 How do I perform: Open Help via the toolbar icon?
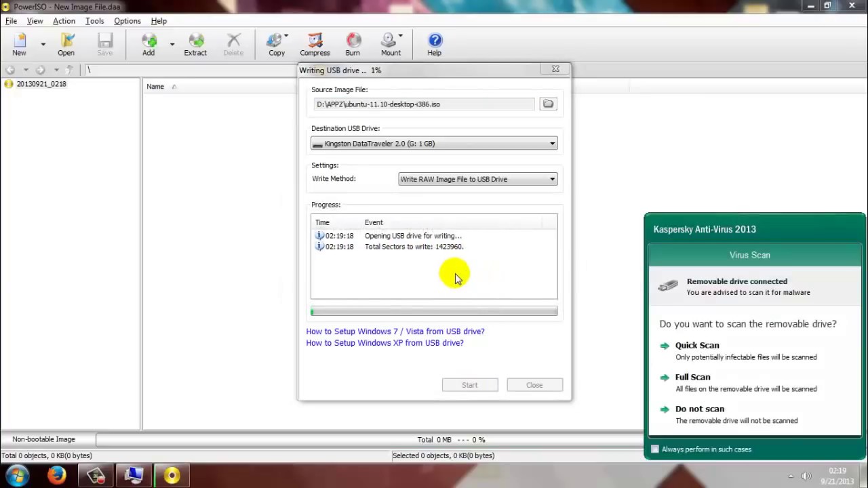(435, 45)
